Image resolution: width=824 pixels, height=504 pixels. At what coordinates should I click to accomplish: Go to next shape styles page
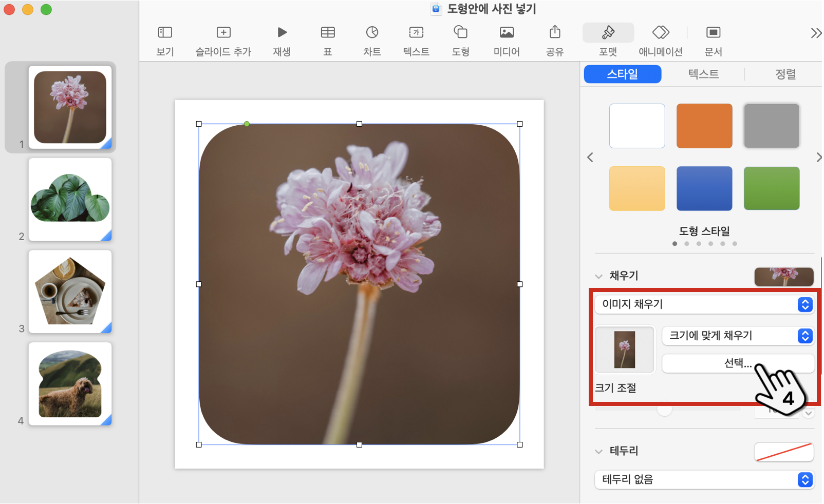click(x=818, y=158)
